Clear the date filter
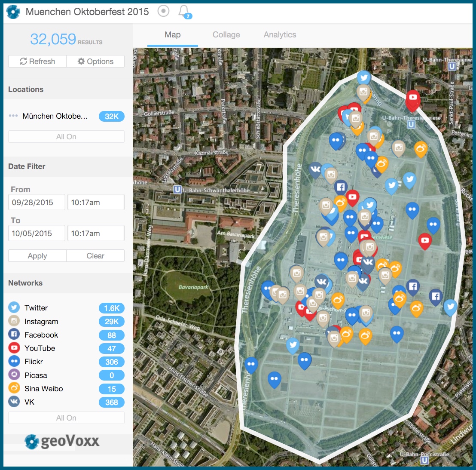 coord(95,255)
